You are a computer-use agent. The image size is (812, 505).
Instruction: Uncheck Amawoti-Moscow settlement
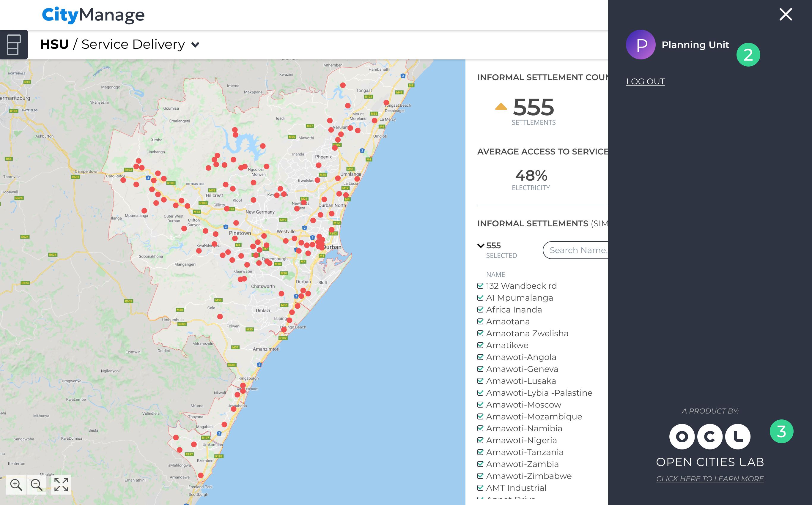click(x=480, y=405)
